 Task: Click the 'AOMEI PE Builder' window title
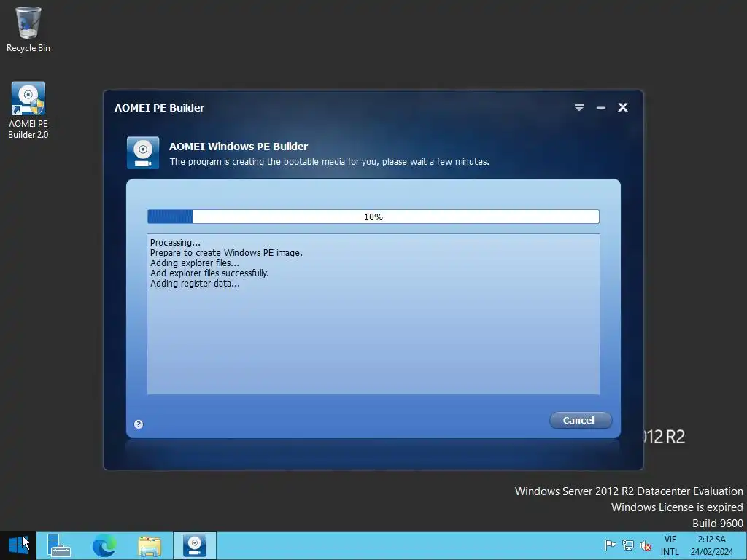click(x=159, y=108)
